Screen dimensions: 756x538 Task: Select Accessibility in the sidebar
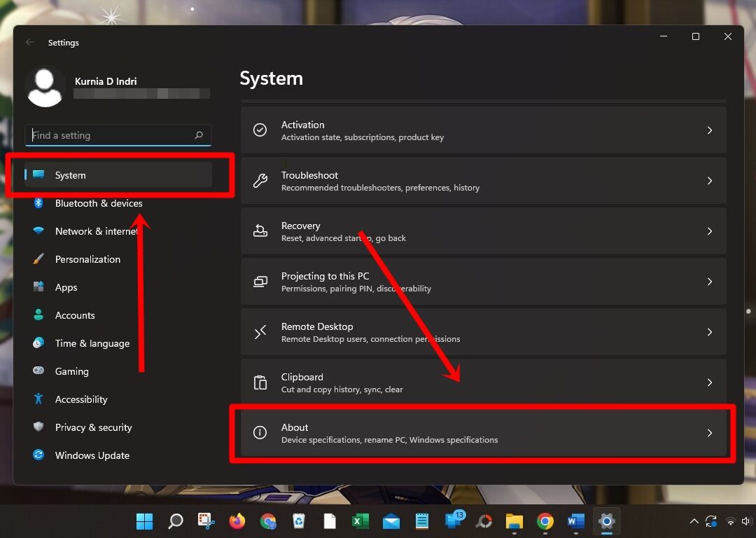80,399
